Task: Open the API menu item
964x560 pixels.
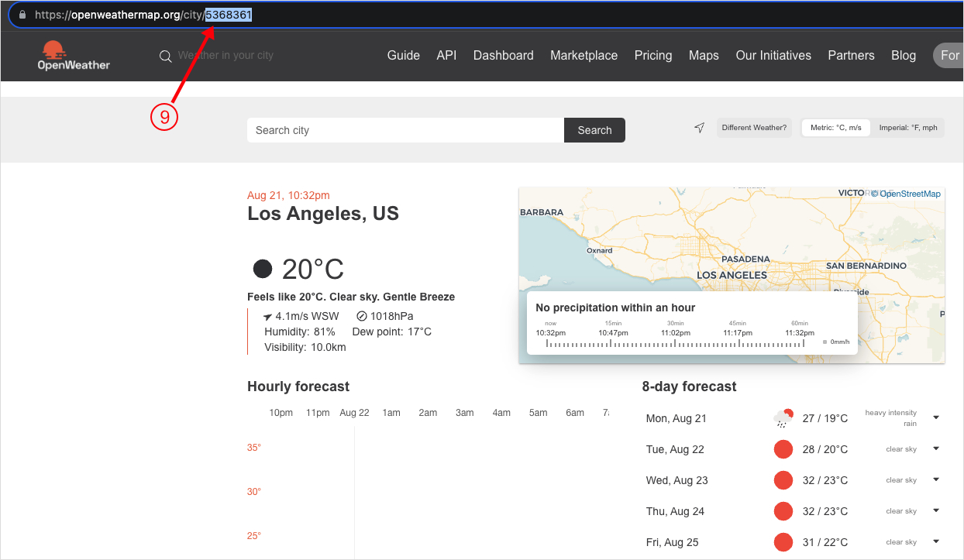Action: pos(446,56)
